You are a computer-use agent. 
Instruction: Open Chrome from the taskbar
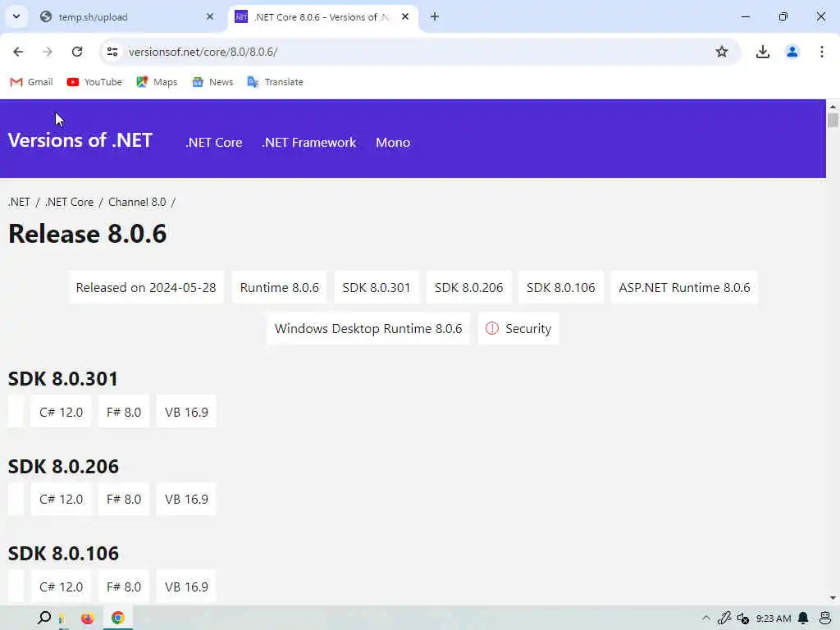coord(118,618)
